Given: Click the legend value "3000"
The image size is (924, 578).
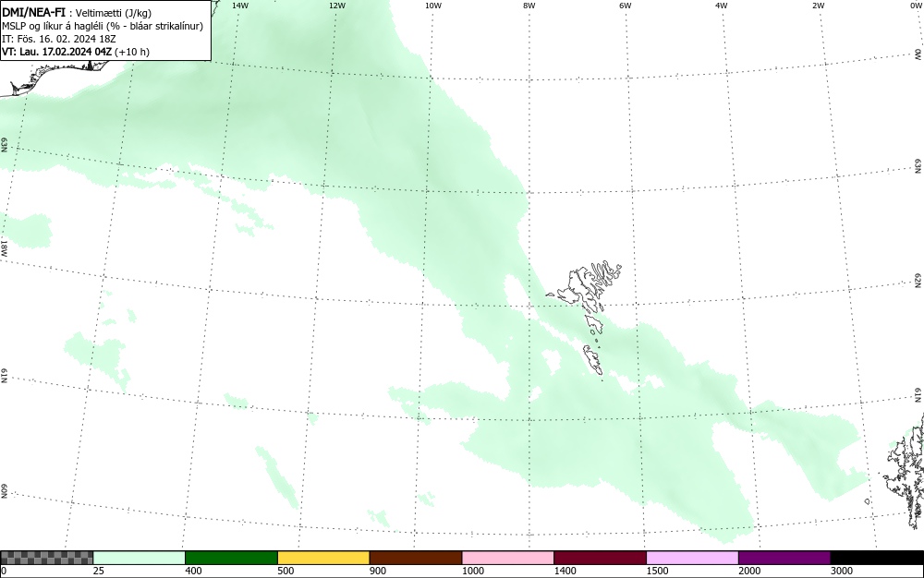Looking at the screenshot, I should [842, 571].
